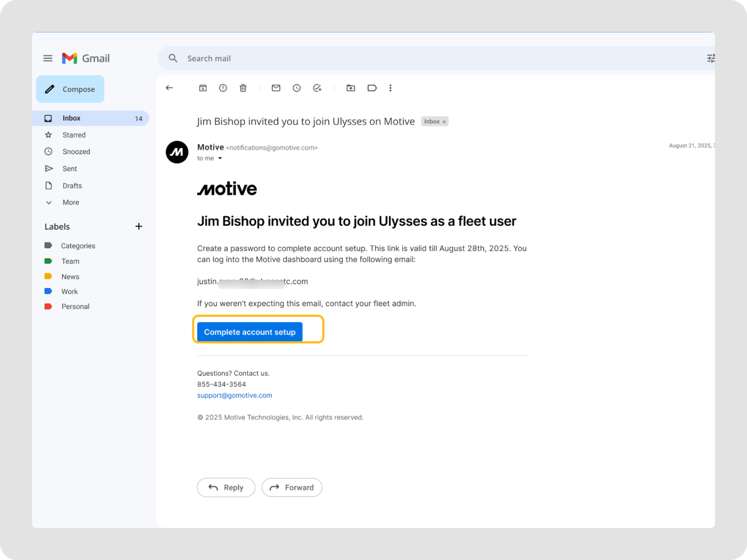This screenshot has width=747, height=560.
Task: Select the green Team label
Action: (x=70, y=261)
